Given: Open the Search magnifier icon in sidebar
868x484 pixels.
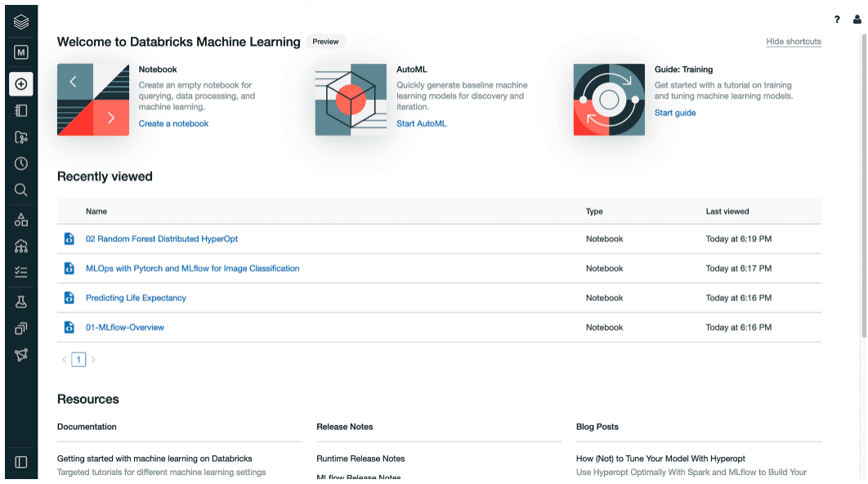Looking at the screenshot, I should coord(21,190).
